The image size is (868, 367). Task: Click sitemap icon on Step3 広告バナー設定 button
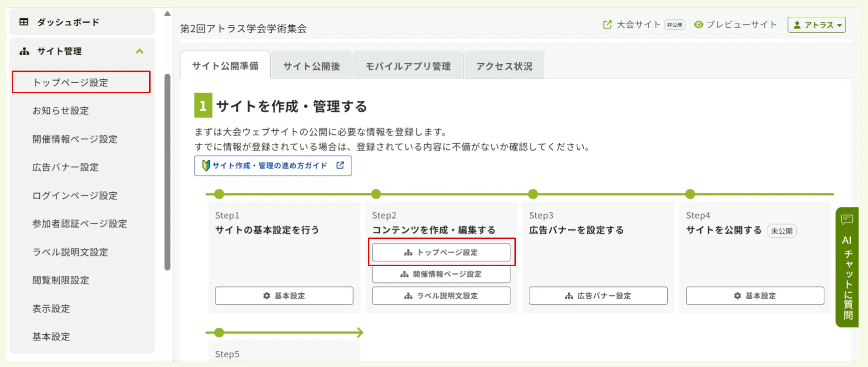(x=569, y=296)
